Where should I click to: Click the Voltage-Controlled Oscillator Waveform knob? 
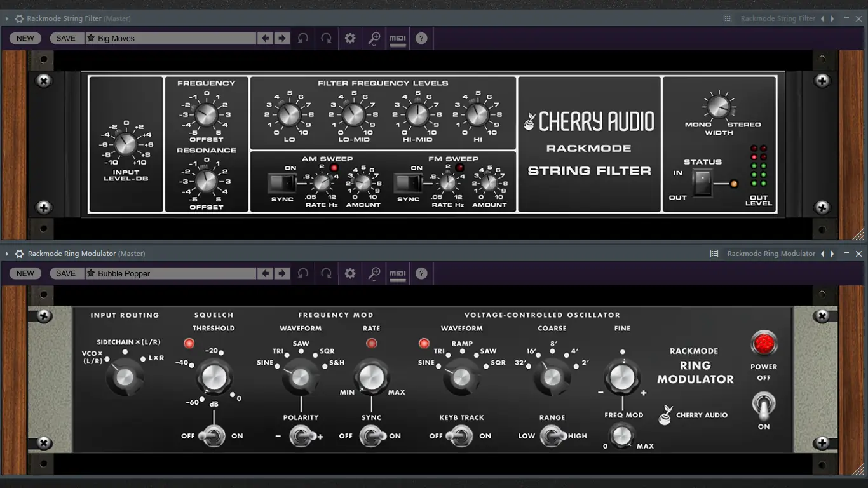coord(461,377)
